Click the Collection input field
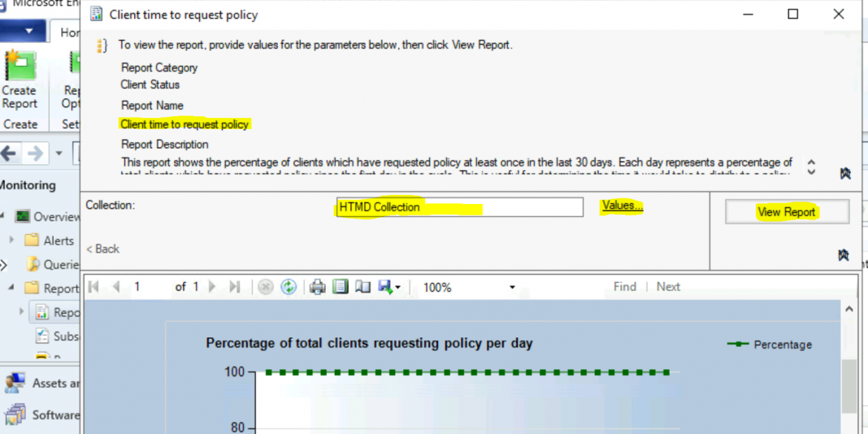Screen dimensions: 868x434 click(x=459, y=207)
